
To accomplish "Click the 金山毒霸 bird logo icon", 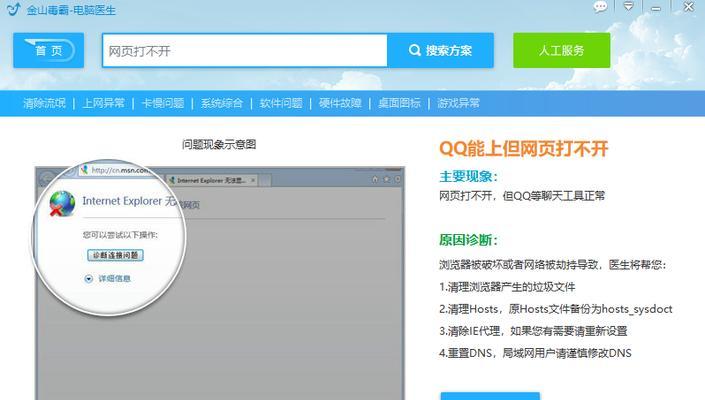I will tap(13, 9).
